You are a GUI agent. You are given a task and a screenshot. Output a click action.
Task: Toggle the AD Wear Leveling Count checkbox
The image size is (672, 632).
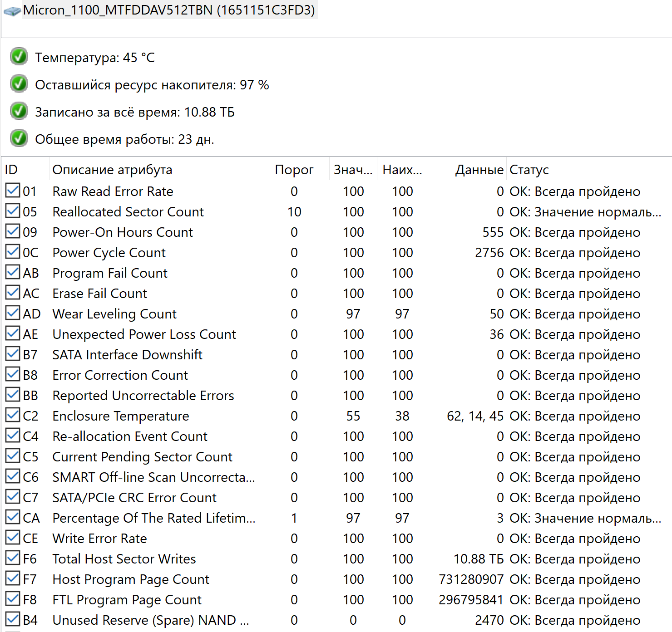point(13,313)
